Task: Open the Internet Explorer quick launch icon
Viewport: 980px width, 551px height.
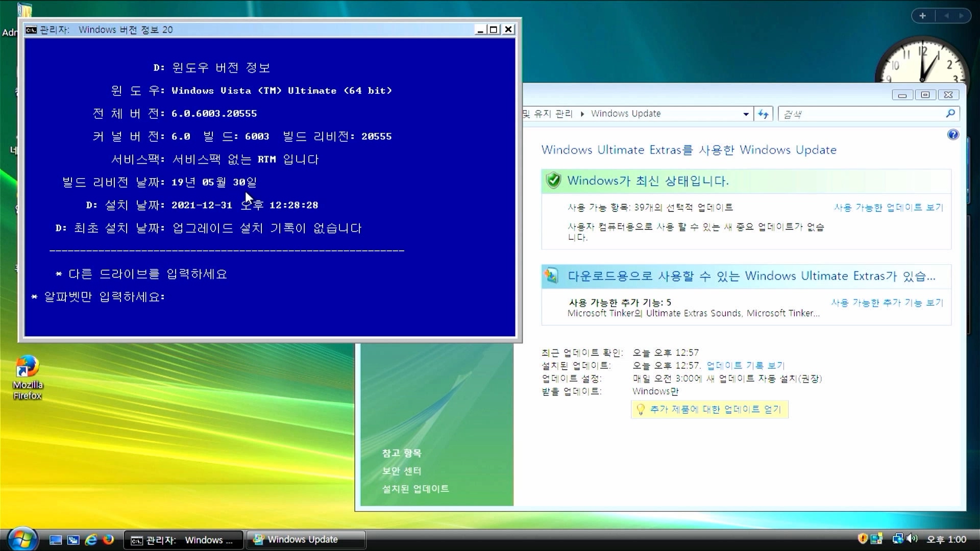Action: coord(91,540)
